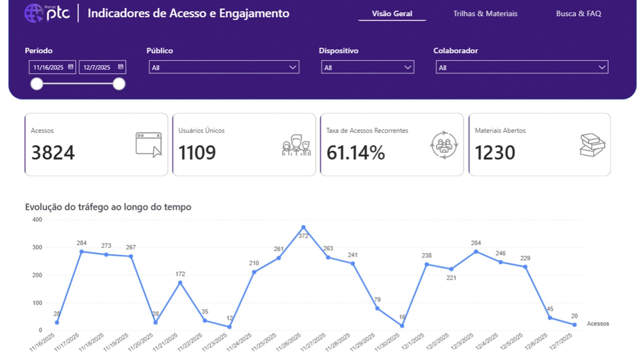Go to the Busca & FAQ tab

pyautogui.click(x=579, y=14)
